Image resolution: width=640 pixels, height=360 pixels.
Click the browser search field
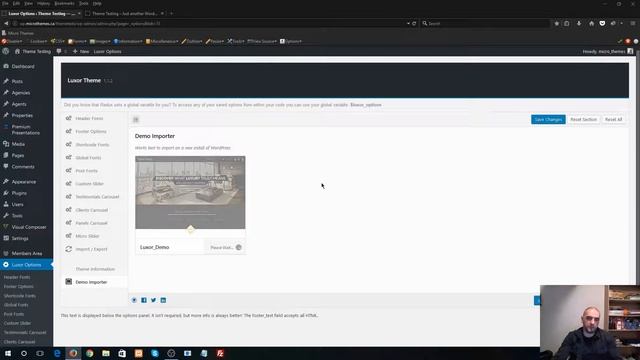point(486,23)
